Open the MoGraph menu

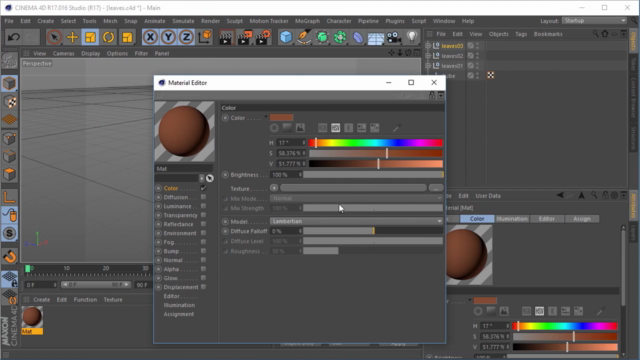pyautogui.click(x=307, y=21)
